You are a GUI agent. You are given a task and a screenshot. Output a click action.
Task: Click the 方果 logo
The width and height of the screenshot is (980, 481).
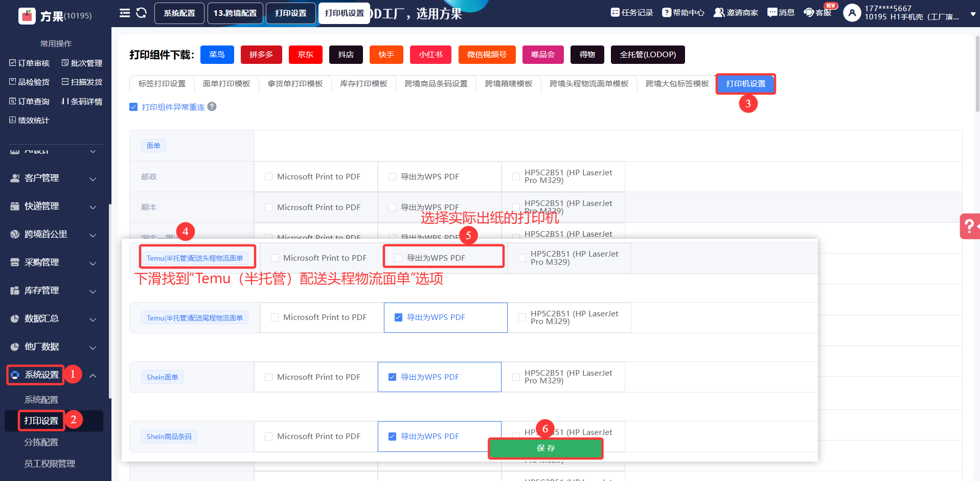click(x=27, y=16)
